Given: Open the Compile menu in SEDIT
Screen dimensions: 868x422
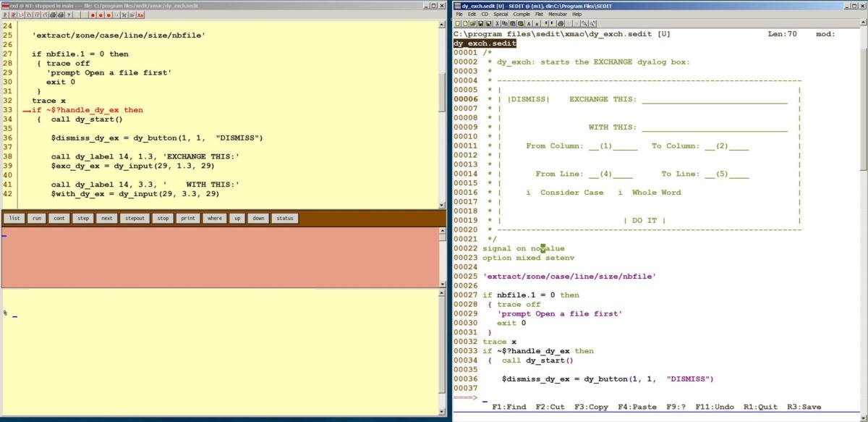Looking at the screenshot, I should coord(522,14).
